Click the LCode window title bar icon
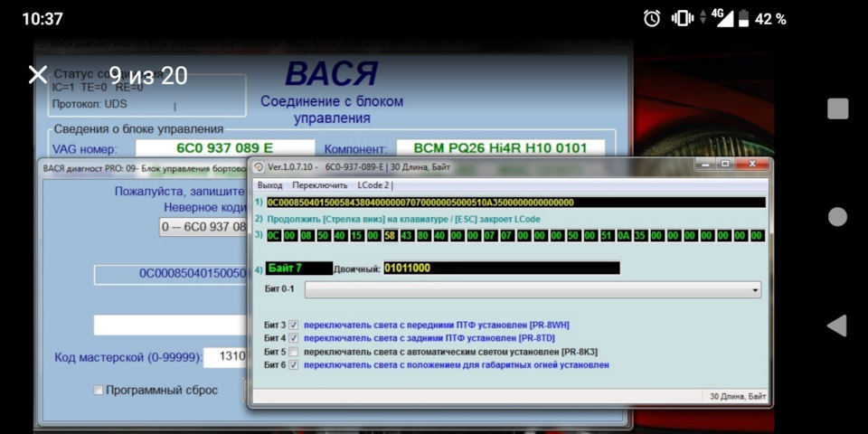The width and height of the screenshot is (868, 434). coord(259,166)
